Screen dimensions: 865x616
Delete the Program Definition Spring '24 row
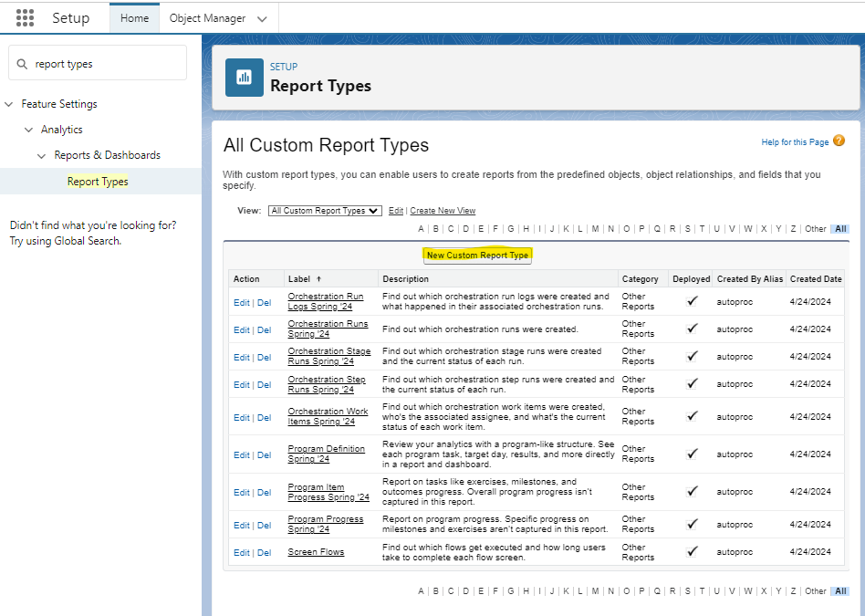pyautogui.click(x=265, y=454)
